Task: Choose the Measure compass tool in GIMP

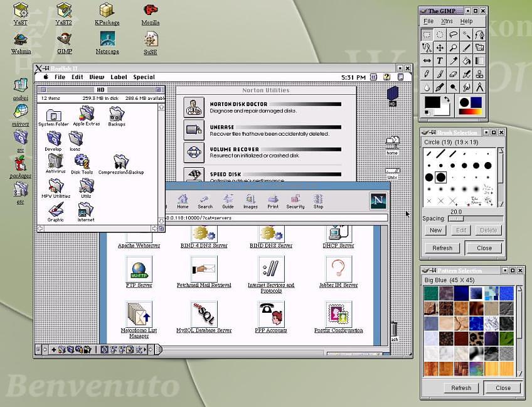Action: pos(479,87)
